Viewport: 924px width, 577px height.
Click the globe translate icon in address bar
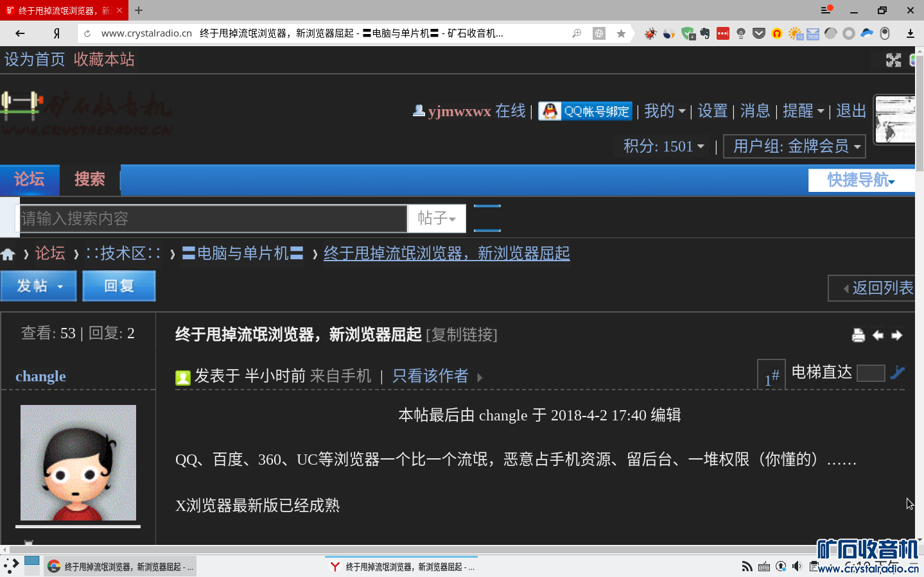click(x=599, y=33)
